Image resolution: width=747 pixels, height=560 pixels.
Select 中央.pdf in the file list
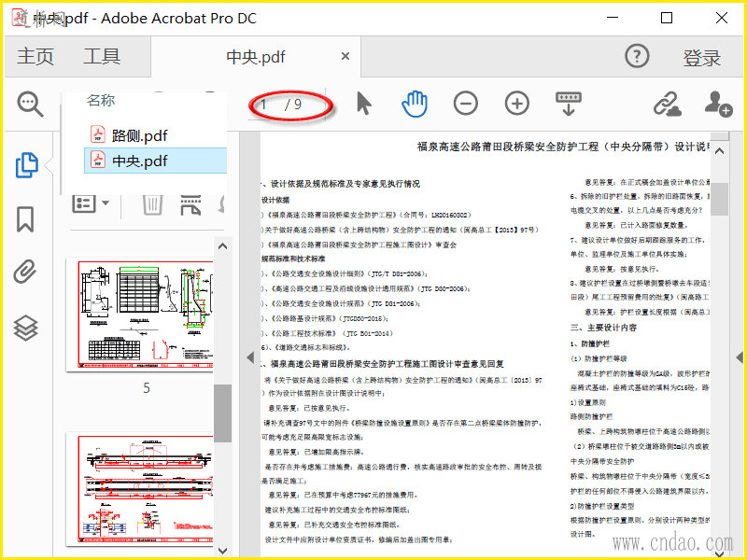point(155,161)
